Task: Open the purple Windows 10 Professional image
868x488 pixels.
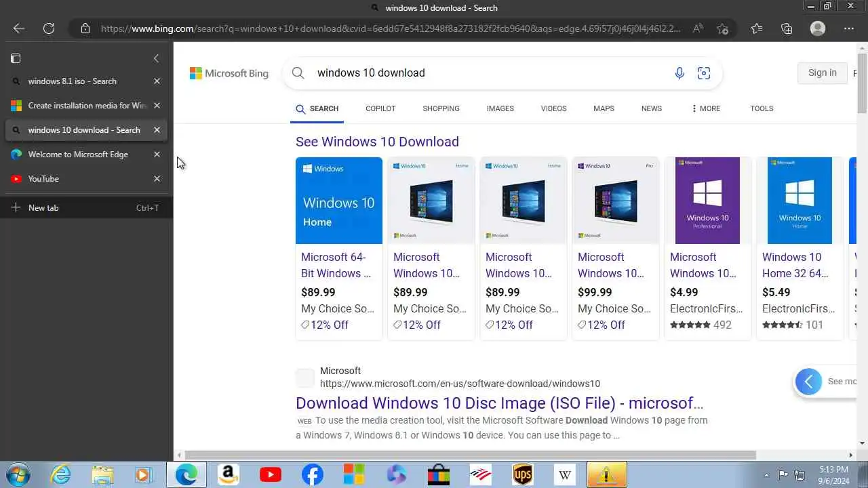Action: [x=707, y=201]
